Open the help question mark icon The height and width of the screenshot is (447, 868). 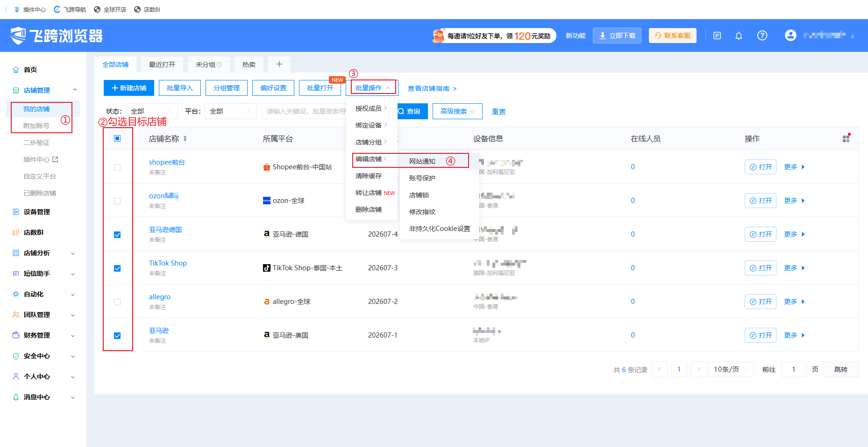pos(762,36)
